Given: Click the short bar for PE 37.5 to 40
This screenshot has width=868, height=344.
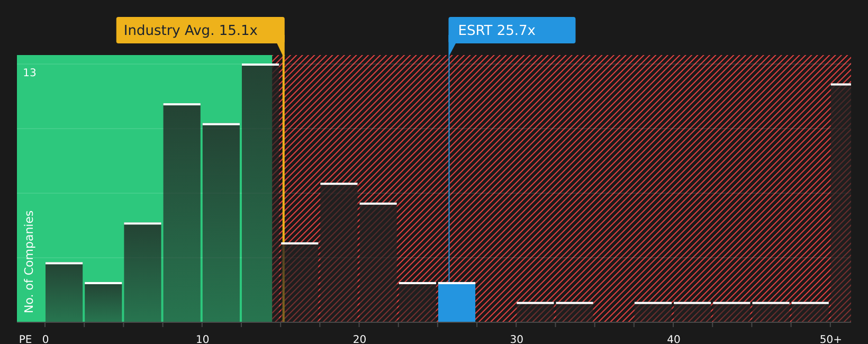Looking at the screenshot, I should pos(653,312).
